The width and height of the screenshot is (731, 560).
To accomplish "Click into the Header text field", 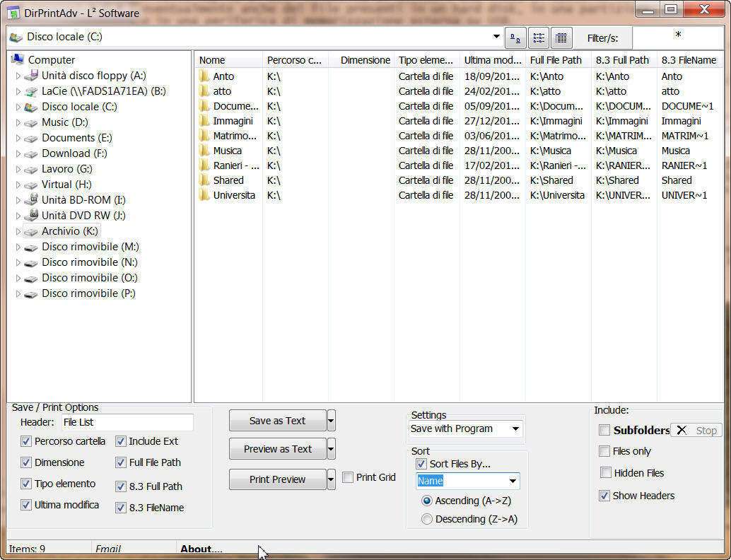I will pos(128,422).
